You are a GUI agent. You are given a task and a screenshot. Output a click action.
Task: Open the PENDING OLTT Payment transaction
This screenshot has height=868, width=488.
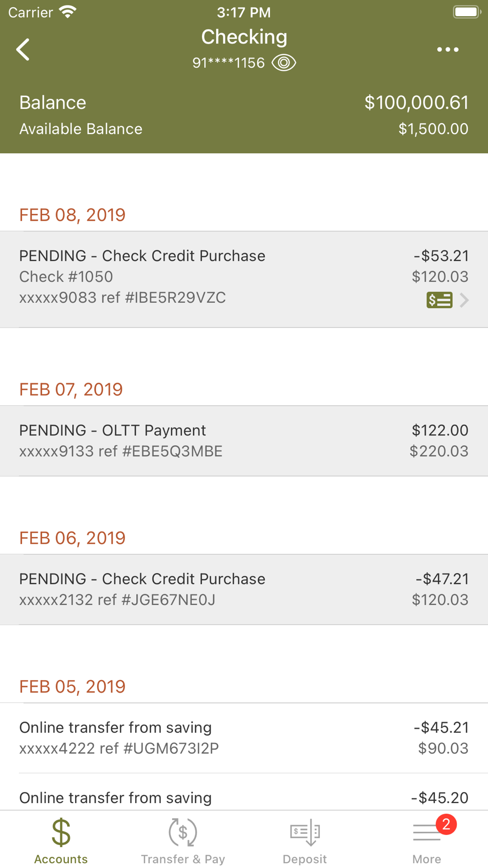coord(244,441)
